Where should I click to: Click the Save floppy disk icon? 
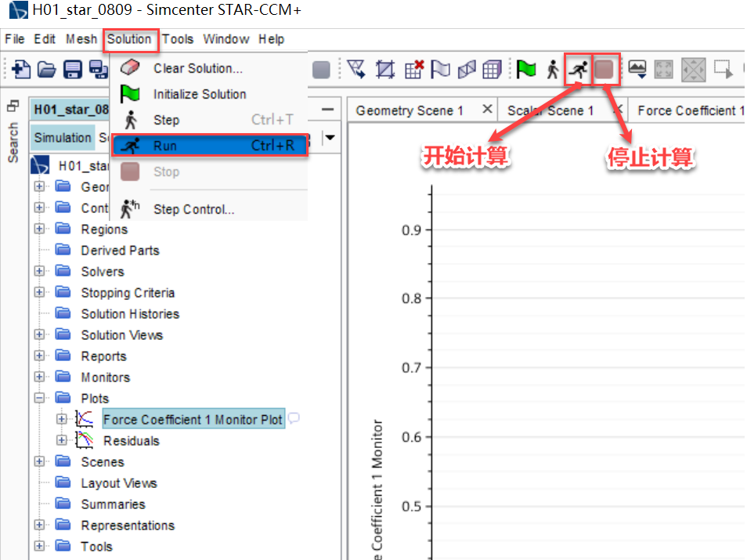[72, 70]
